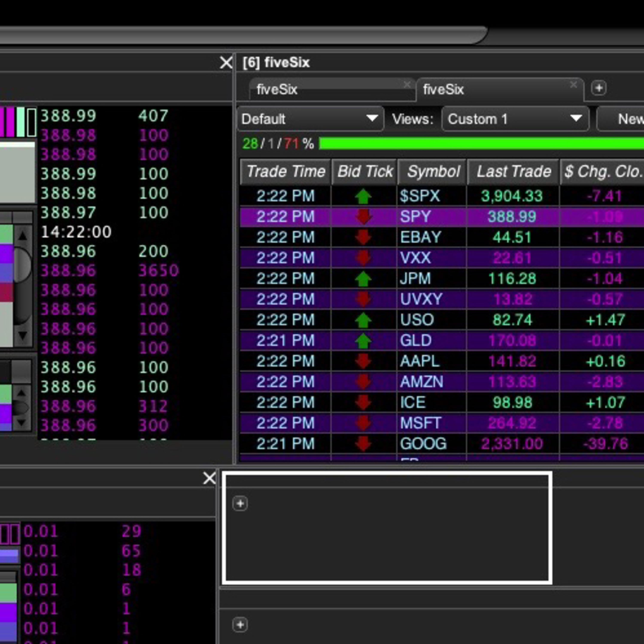Click the down arrow in EBAY row
644x644 pixels.
pyautogui.click(x=363, y=237)
